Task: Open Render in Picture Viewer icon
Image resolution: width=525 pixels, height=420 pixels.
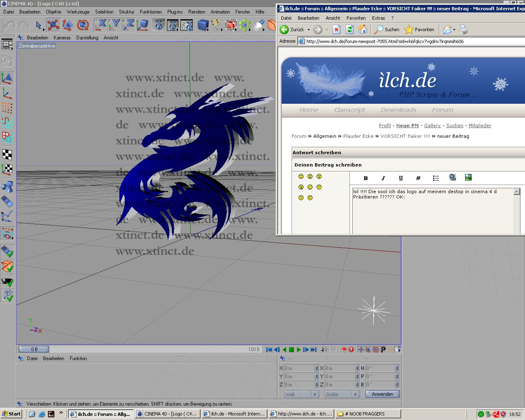Action: point(173,25)
